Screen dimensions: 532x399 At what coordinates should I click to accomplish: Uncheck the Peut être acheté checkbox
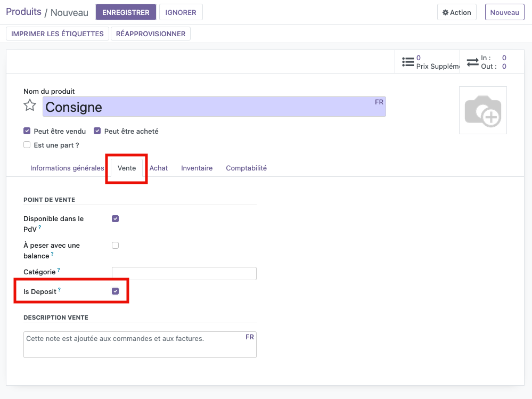pos(97,131)
